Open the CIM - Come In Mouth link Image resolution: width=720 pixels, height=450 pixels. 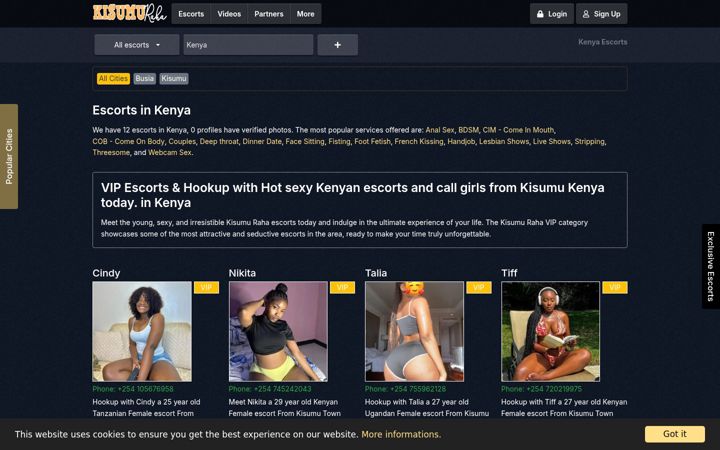pos(518,130)
